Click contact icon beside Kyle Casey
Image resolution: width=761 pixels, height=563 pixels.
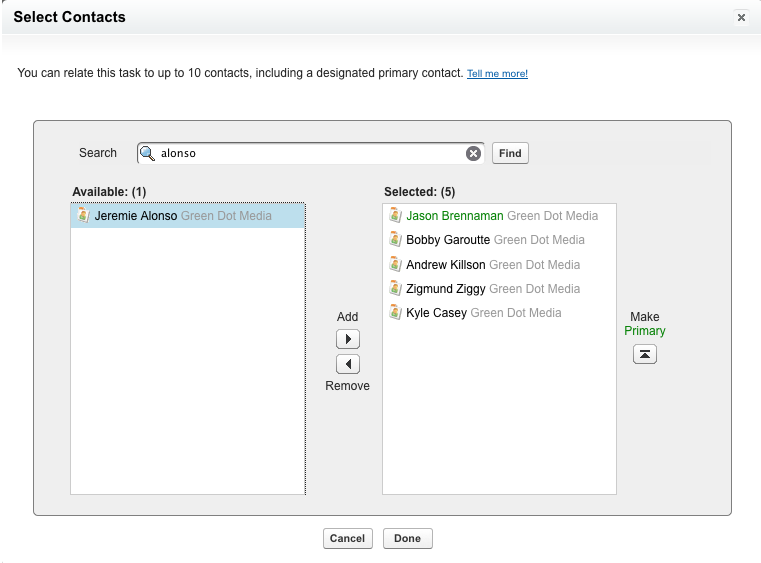(395, 313)
